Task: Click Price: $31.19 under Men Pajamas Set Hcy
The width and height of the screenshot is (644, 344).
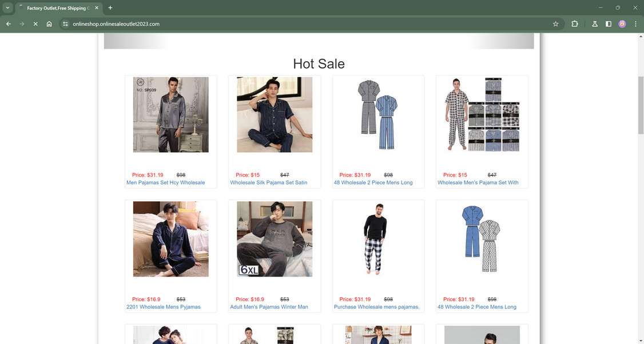Action: (148, 175)
